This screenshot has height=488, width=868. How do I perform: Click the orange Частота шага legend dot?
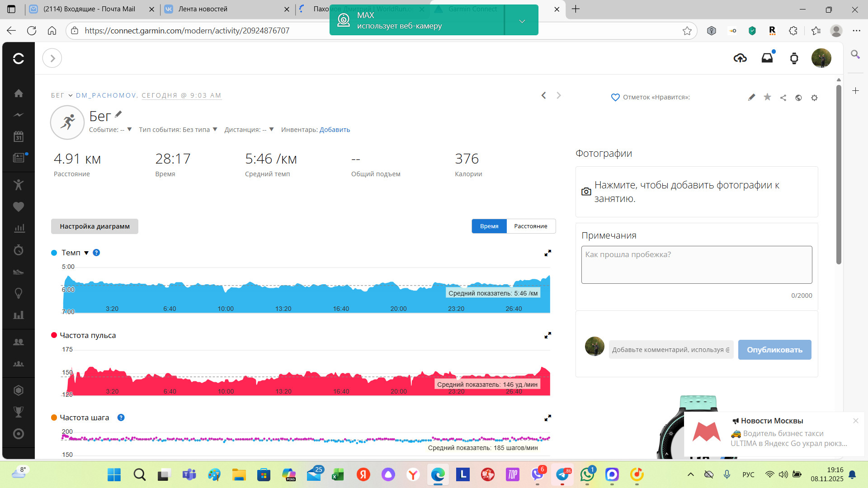pyautogui.click(x=54, y=418)
